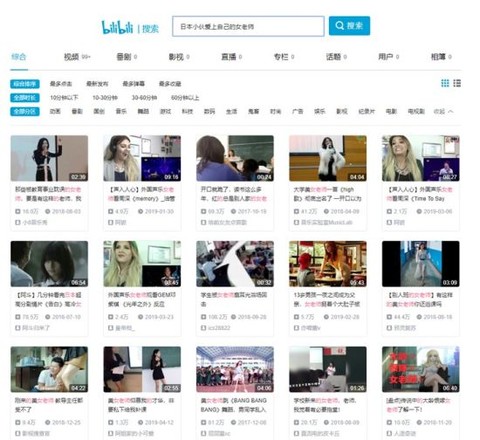Collapse the category row with 收起 arrow
480x440 pixels.
pos(443,111)
